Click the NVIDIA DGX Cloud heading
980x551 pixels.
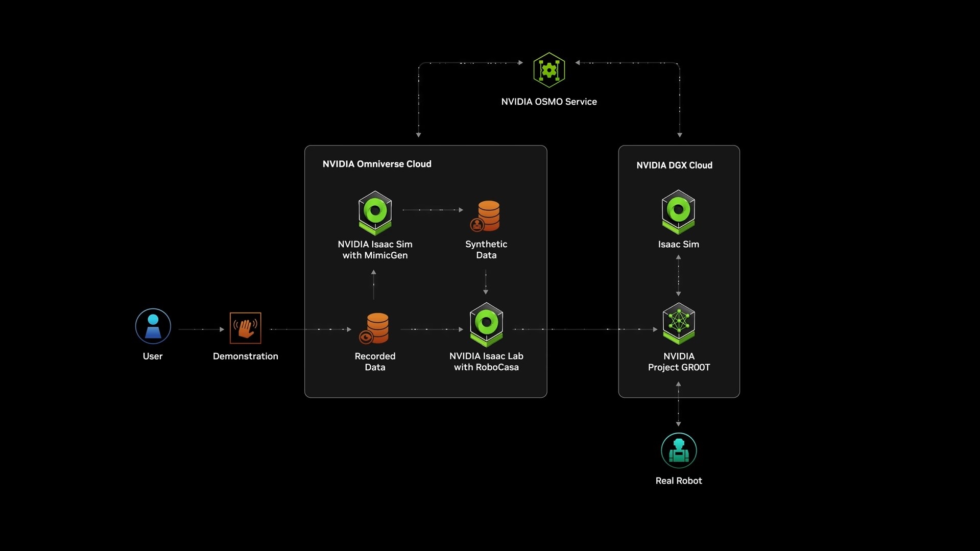click(674, 165)
